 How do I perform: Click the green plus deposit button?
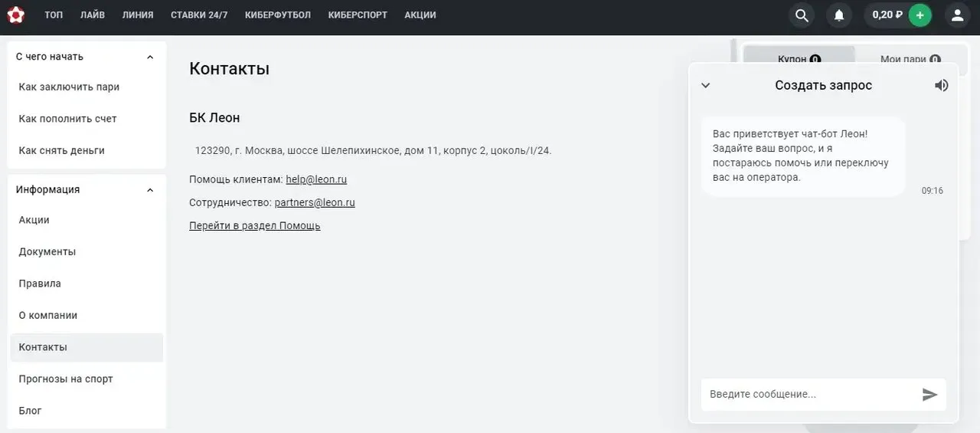920,15
